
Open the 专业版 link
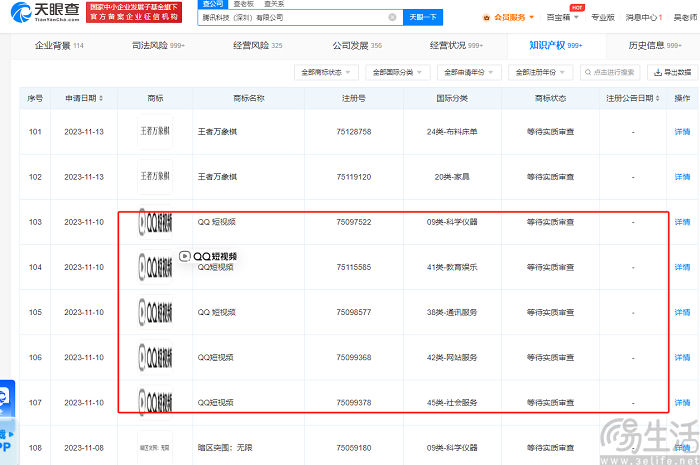coord(603,17)
